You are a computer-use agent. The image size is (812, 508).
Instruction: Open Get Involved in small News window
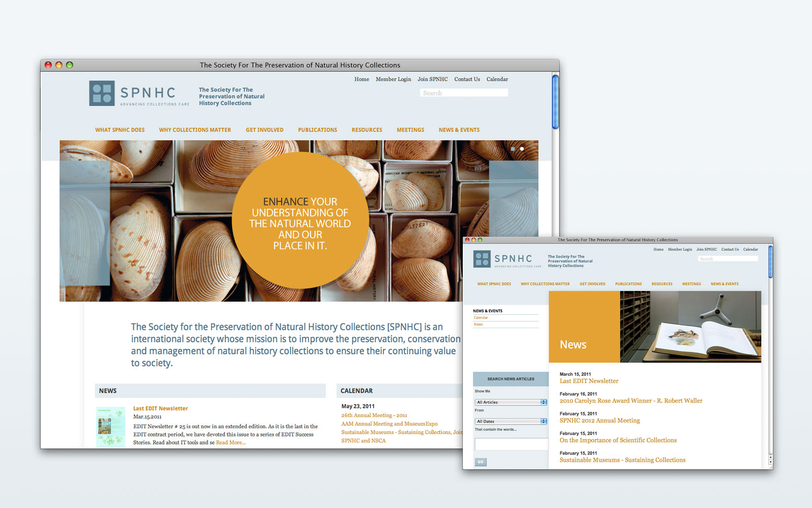coord(592,284)
